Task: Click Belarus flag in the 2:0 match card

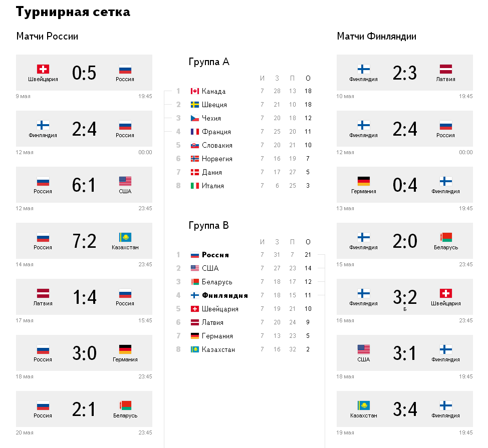Action: click(446, 237)
